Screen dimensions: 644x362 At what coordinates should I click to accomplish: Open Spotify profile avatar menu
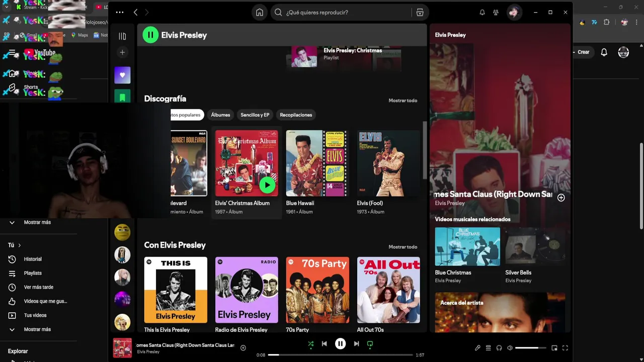(x=514, y=13)
